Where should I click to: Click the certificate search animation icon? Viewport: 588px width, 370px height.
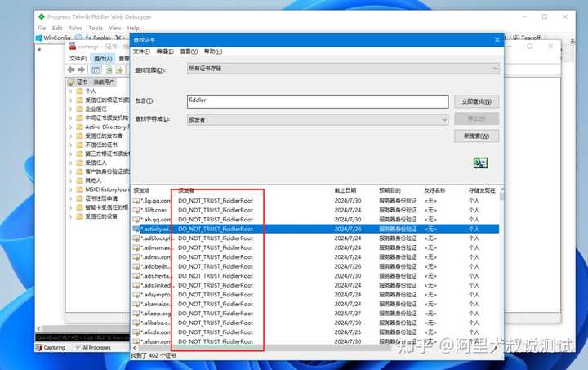pos(480,163)
